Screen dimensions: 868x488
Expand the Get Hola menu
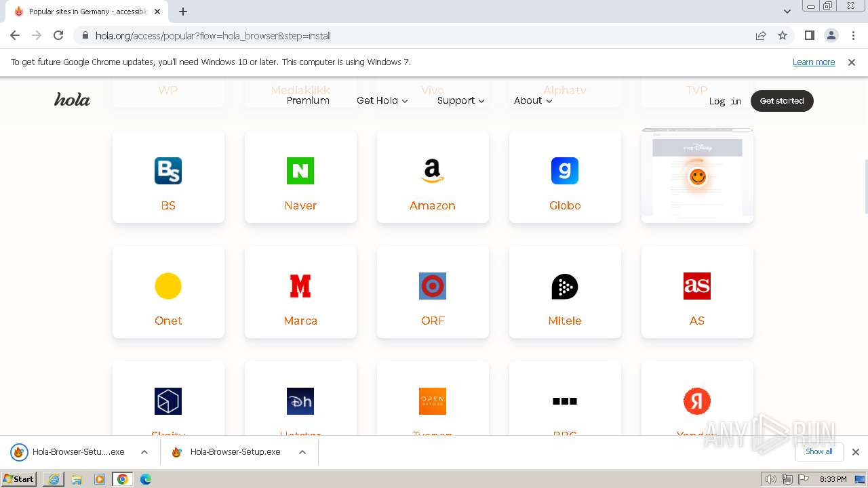382,100
